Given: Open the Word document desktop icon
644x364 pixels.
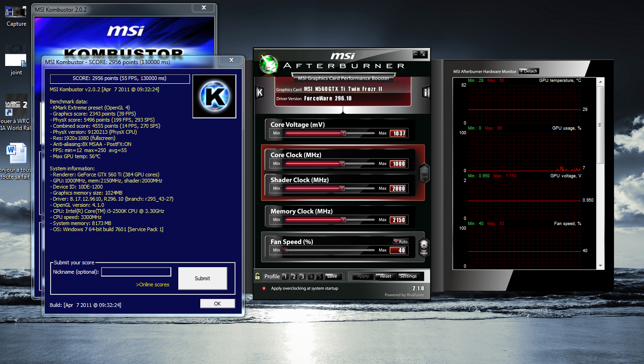Looking at the screenshot, I should point(16,154).
